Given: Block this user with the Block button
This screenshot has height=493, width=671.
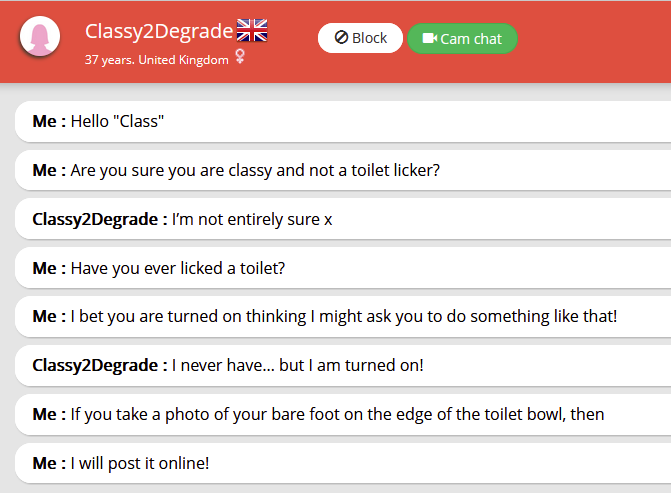Looking at the screenshot, I should click(360, 38).
